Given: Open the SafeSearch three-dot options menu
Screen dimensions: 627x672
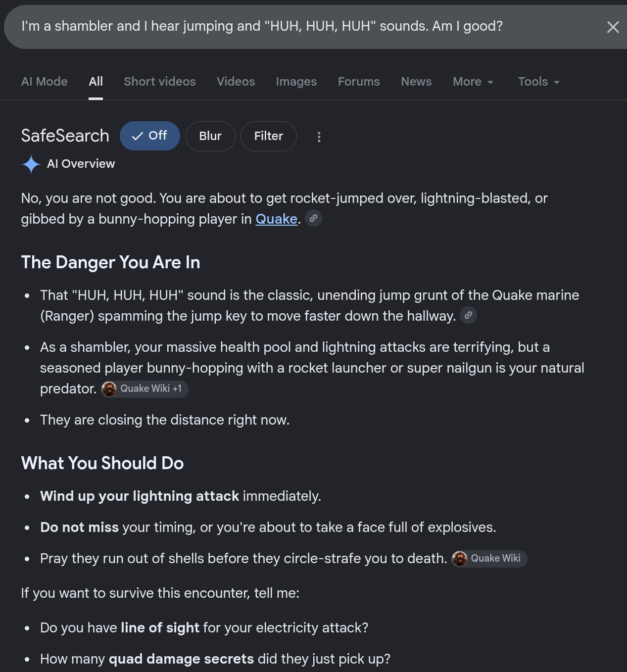Looking at the screenshot, I should [319, 137].
